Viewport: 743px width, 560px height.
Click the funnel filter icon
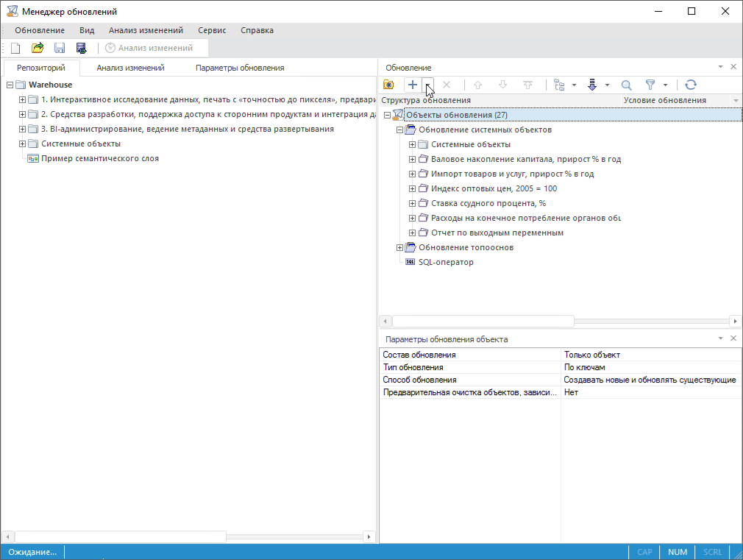pos(650,85)
